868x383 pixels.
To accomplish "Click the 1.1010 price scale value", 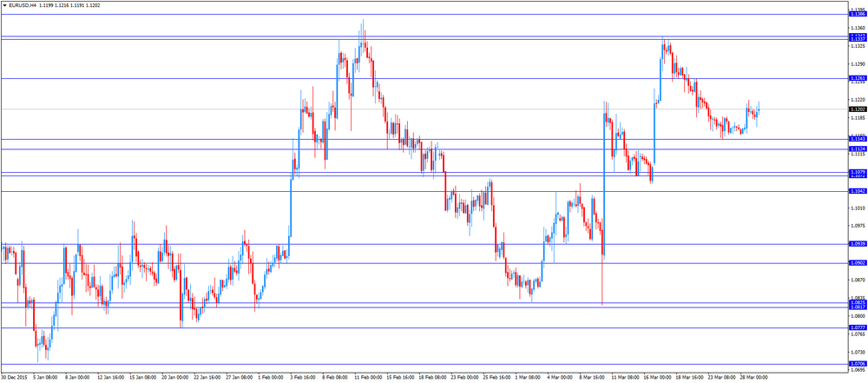I will click(x=859, y=208).
